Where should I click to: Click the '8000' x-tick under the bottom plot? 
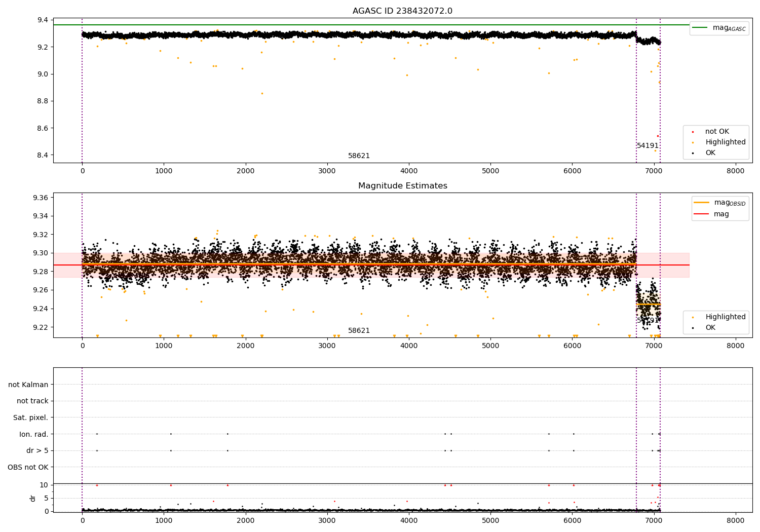pos(736,520)
